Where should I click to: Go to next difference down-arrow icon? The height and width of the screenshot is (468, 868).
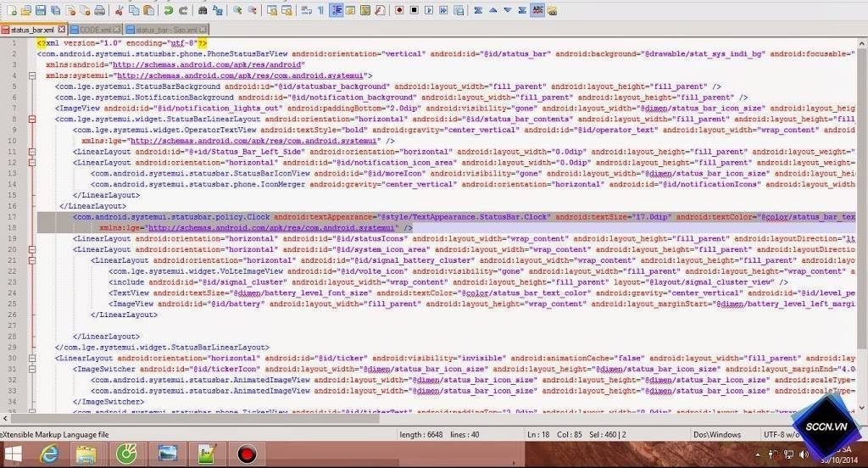[x=508, y=10]
